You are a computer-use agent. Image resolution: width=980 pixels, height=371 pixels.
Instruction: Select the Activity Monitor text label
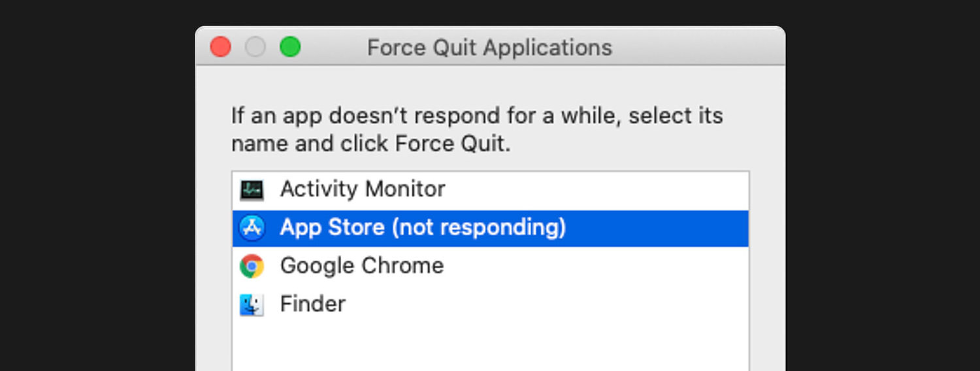[363, 189]
